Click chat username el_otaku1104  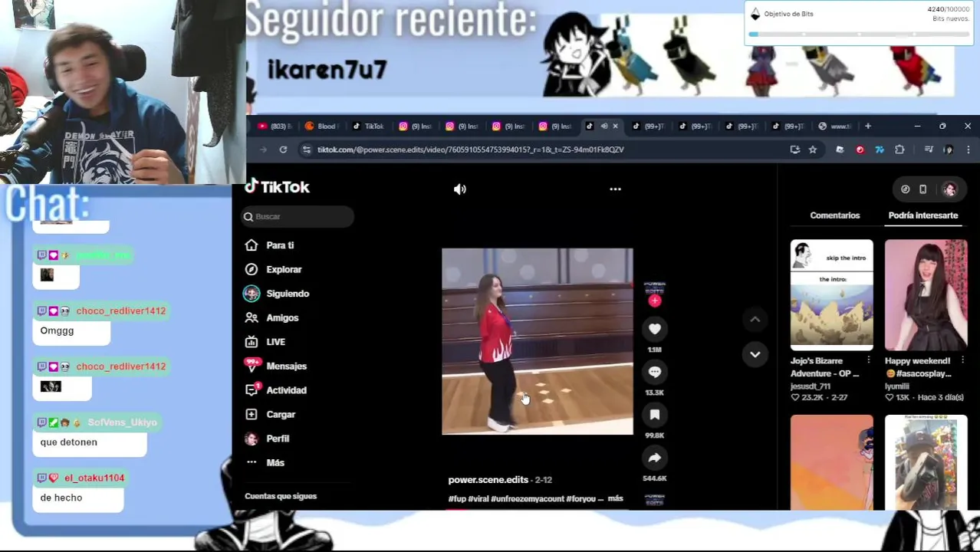click(x=94, y=478)
